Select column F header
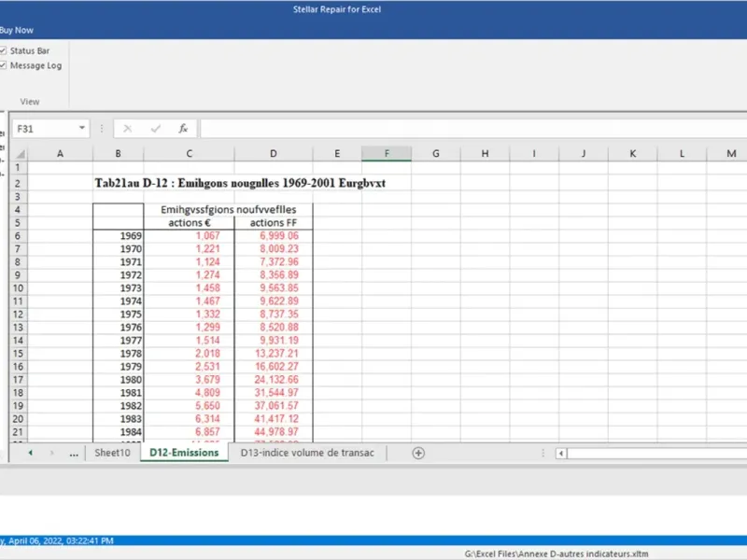The image size is (747, 560). tap(387, 153)
